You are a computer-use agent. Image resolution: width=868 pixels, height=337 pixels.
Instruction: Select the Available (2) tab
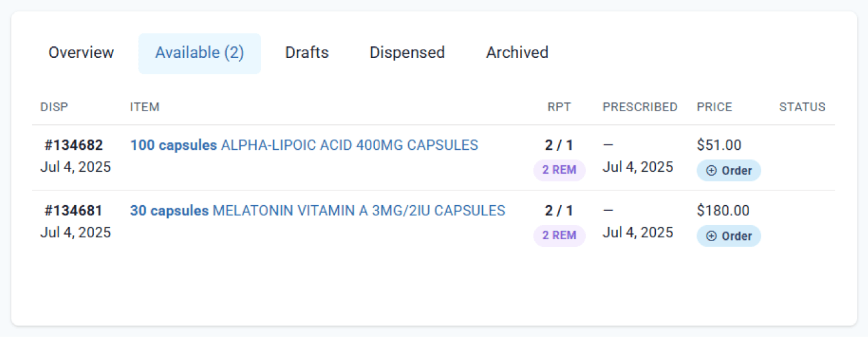(x=200, y=53)
